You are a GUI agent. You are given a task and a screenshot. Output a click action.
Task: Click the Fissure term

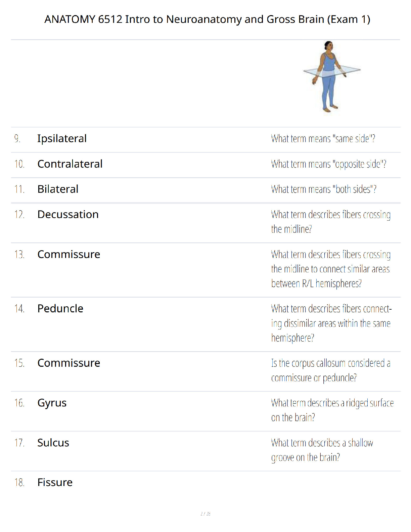(55, 482)
